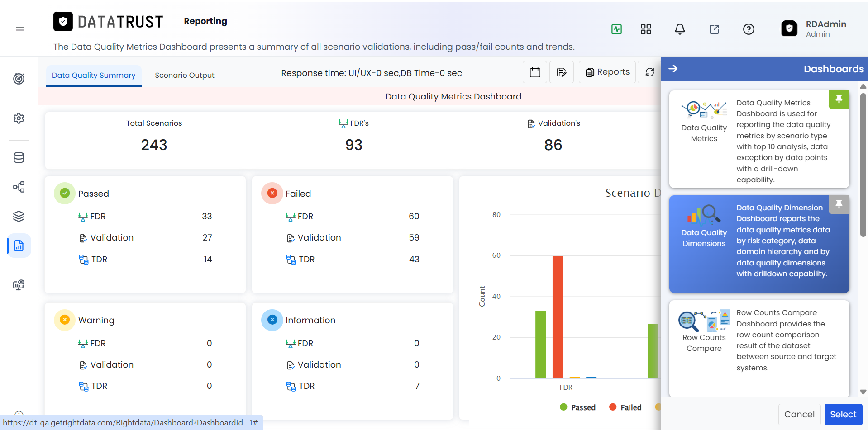
Task: Open the target icon in sidebar
Action: click(19, 79)
